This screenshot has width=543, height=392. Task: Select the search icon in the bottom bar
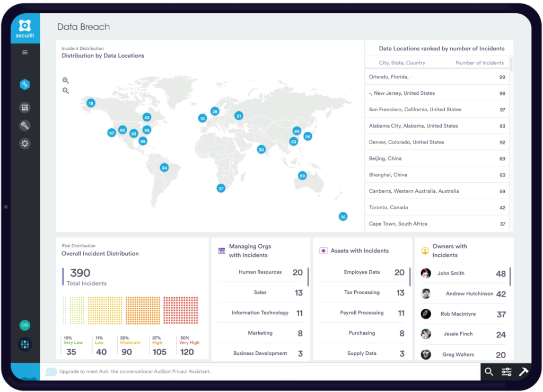488,371
